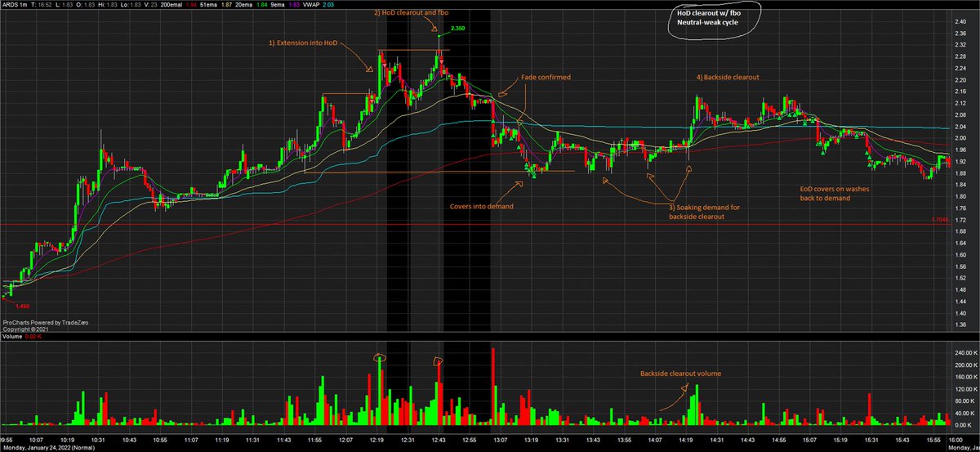
Task: Click the O: 1.83 open price readout
Action: tap(85, 4)
